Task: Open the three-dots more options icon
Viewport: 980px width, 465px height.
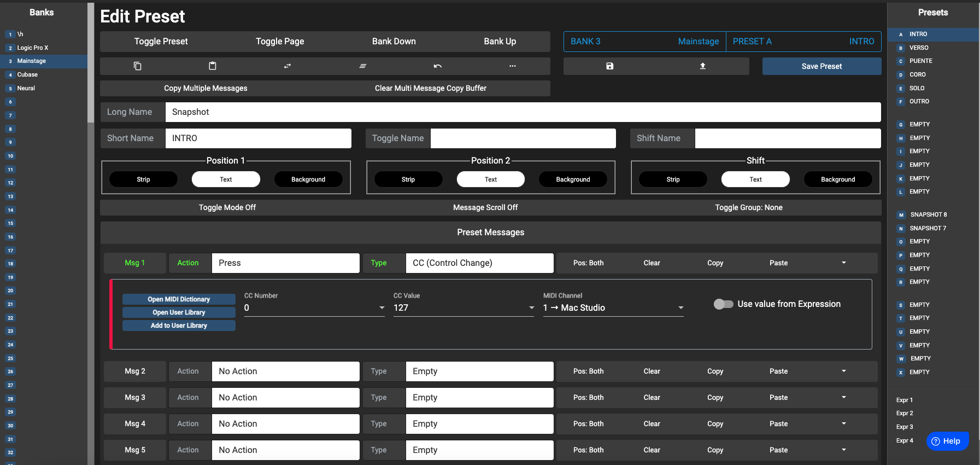Action: point(512,66)
